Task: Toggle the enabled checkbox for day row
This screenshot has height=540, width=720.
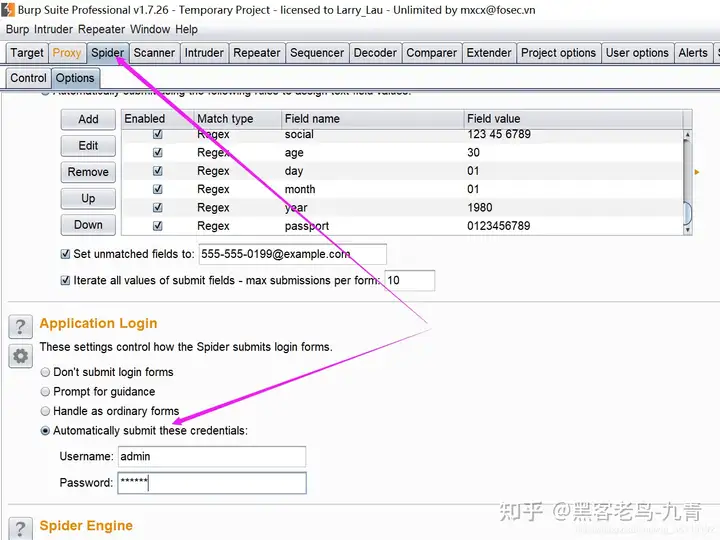Action: click(x=158, y=171)
